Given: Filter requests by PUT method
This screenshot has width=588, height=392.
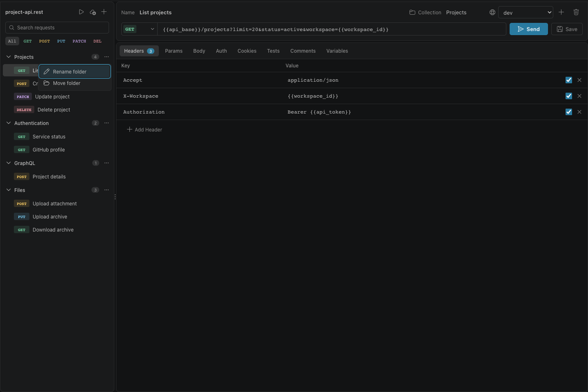Looking at the screenshot, I should [61, 41].
